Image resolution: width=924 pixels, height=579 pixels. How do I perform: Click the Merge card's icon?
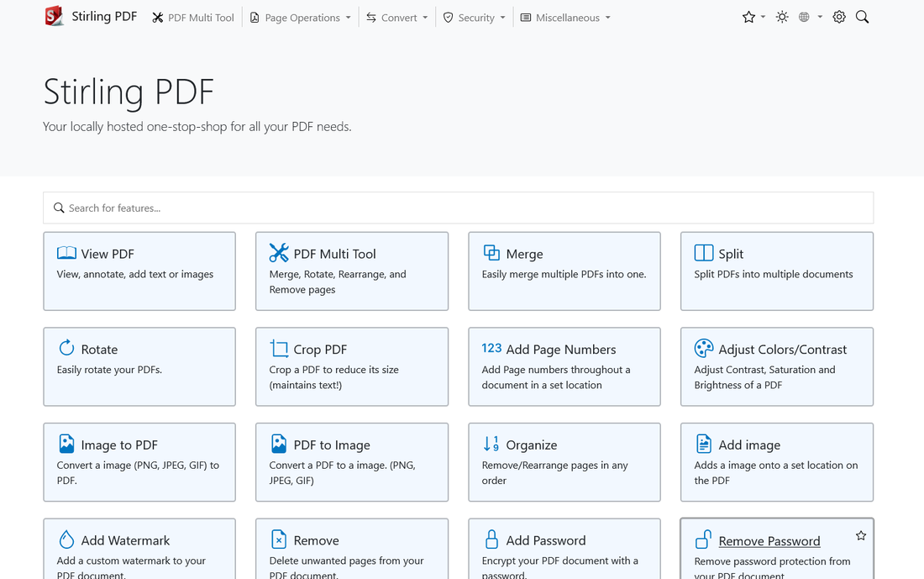(x=491, y=253)
